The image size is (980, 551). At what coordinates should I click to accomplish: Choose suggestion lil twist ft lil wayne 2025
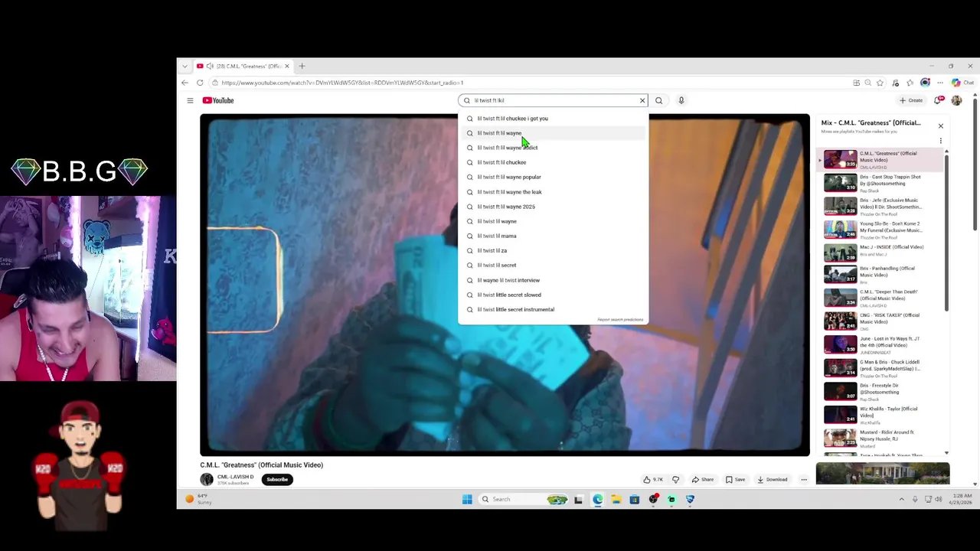coord(553,207)
